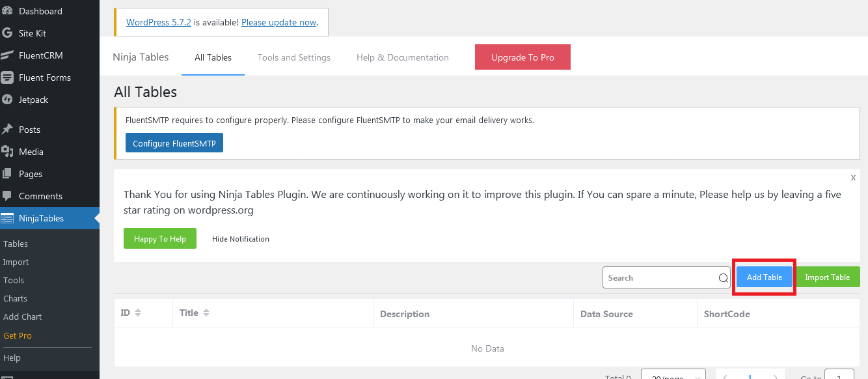Click the previous page chevron
868x379 pixels.
coord(724,376)
